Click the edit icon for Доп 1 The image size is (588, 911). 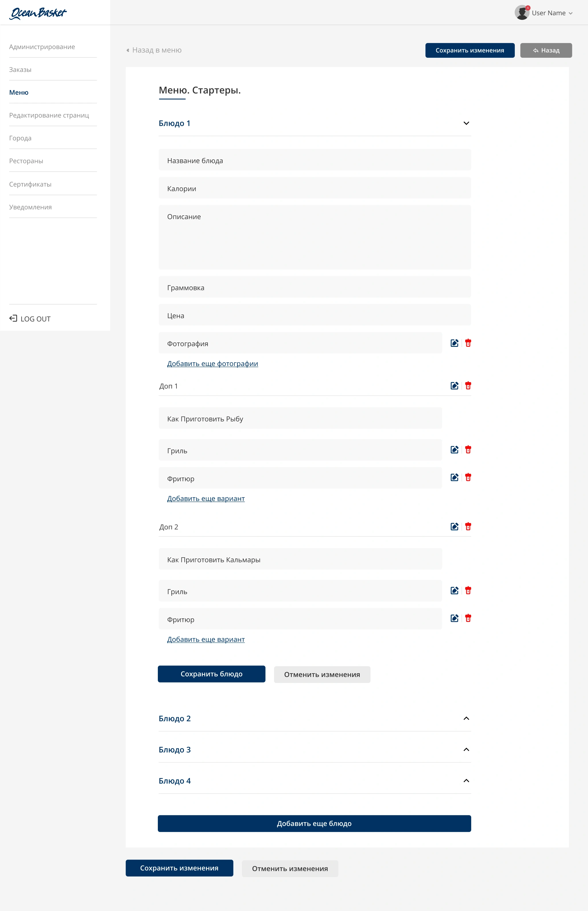(454, 386)
